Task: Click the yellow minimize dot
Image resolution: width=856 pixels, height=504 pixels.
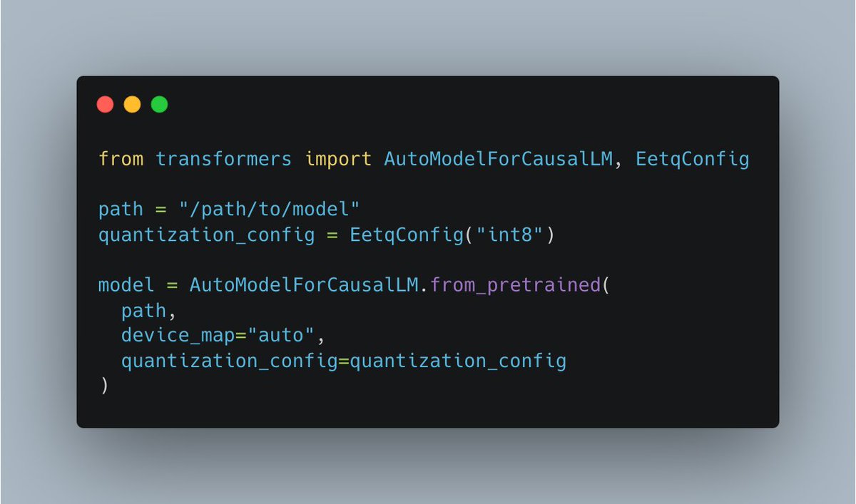Action: (132, 104)
